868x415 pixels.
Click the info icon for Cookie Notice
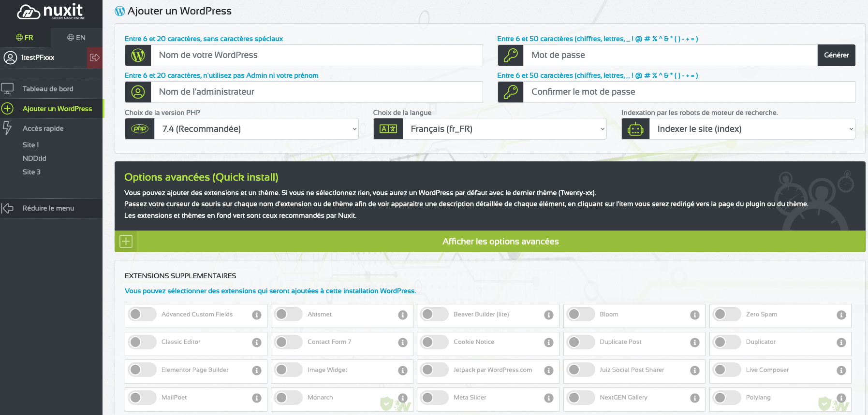[549, 343]
